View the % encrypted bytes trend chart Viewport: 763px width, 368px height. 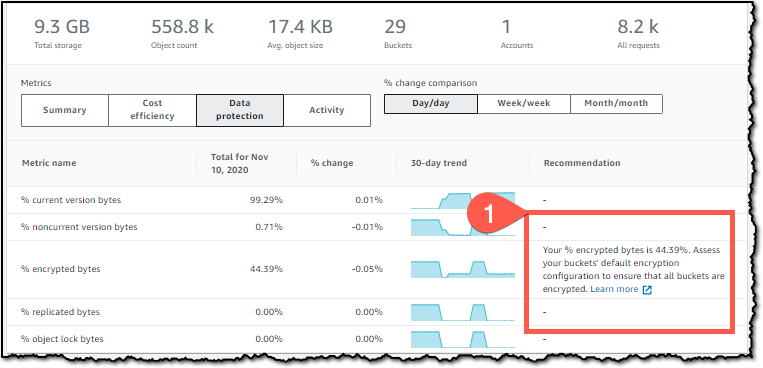(463, 269)
